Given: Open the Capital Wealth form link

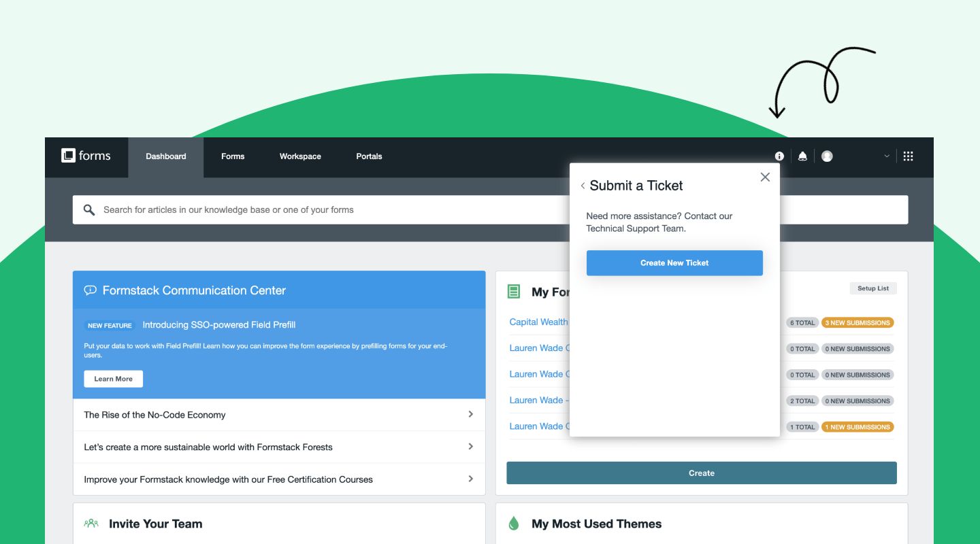Looking at the screenshot, I should click(x=538, y=322).
